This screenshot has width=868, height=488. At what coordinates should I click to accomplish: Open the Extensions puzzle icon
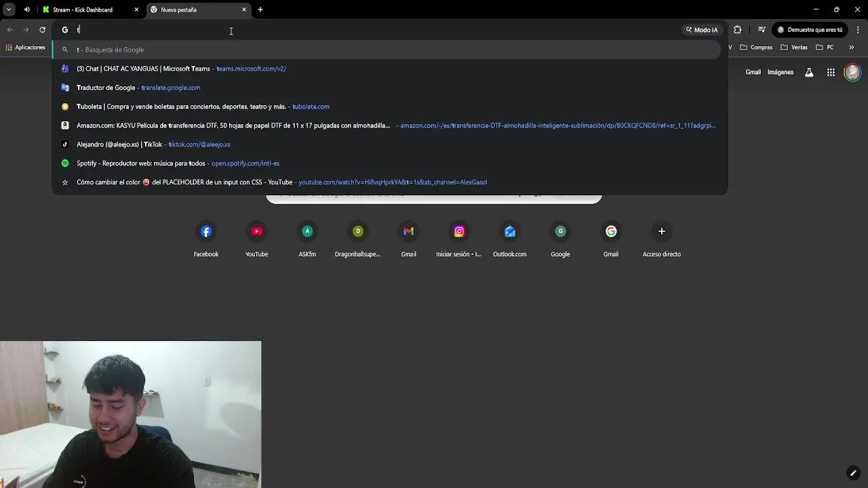pyautogui.click(x=738, y=30)
